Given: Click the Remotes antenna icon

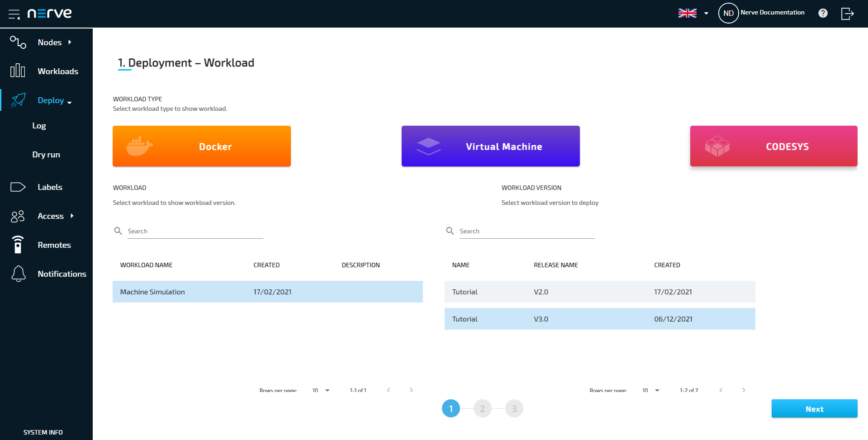Looking at the screenshot, I should (18, 245).
